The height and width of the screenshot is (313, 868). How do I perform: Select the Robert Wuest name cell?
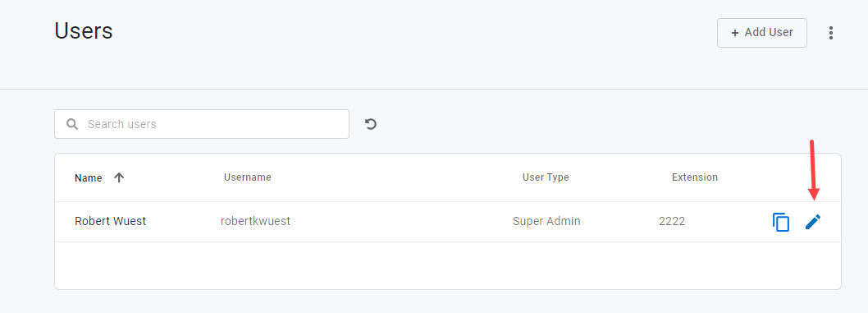110,221
